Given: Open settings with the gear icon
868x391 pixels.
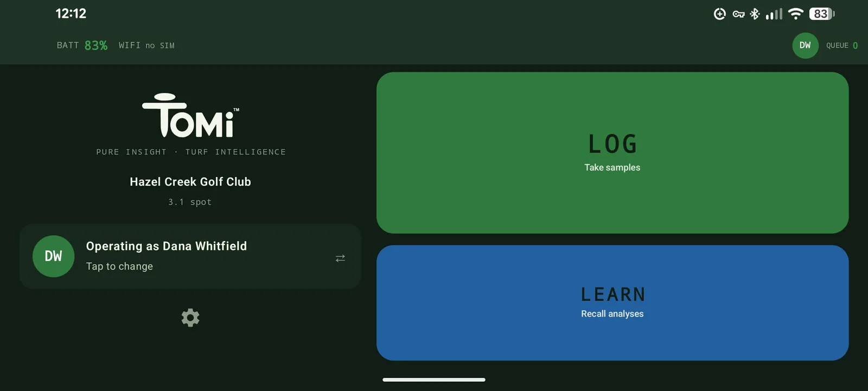Looking at the screenshot, I should (x=190, y=318).
